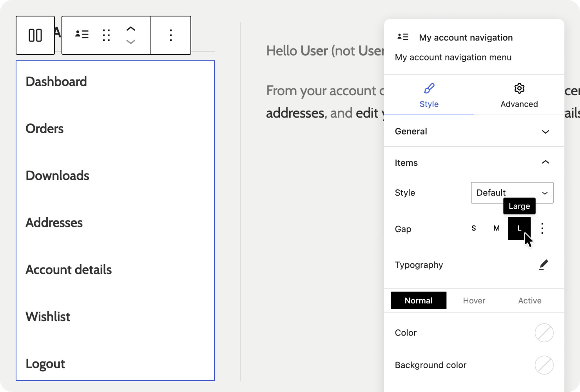Image resolution: width=580 pixels, height=392 pixels.
Task: Click the Addresses navigation item
Action: [54, 223]
